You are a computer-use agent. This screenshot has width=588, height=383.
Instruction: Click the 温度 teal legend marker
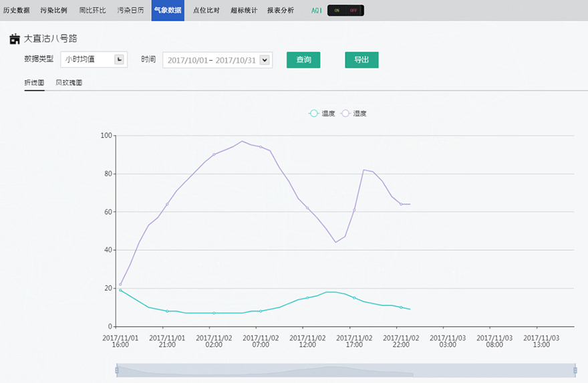313,114
